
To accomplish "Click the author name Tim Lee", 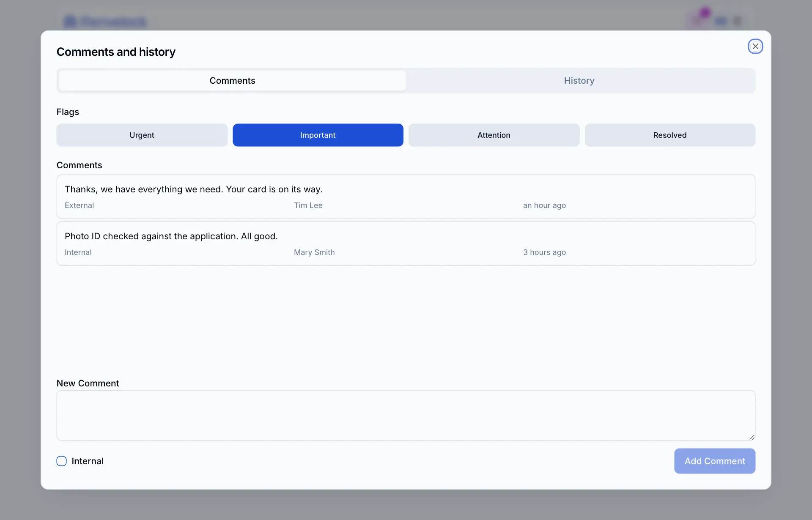I will [308, 205].
